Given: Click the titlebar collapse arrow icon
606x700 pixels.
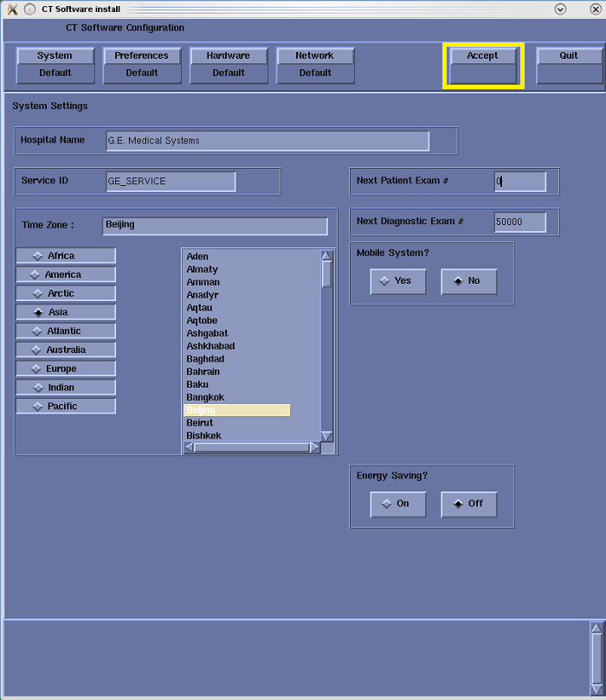Looking at the screenshot, I should tap(560, 9).
